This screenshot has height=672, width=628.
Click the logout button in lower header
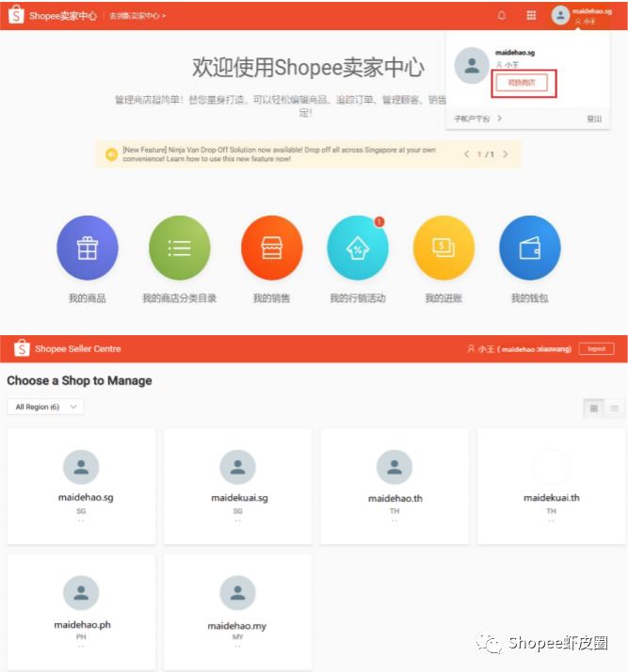point(596,349)
